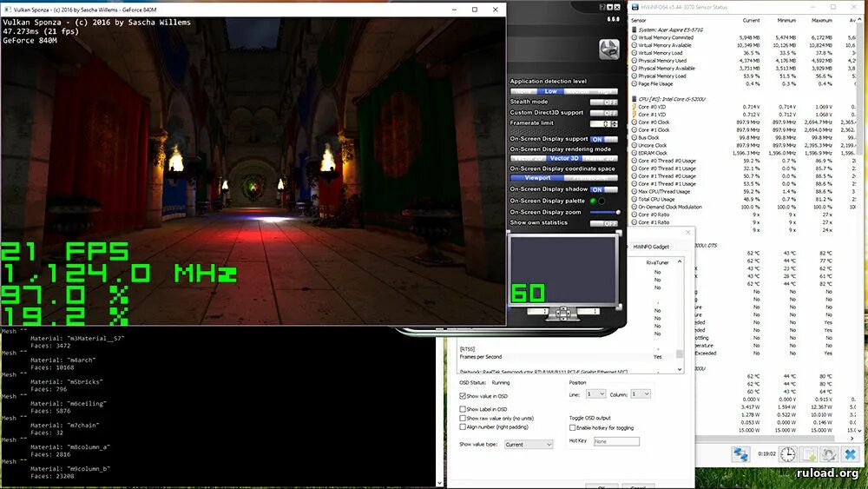This screenshot has width=868, height=489.
Task: Select Framebuffer coordinate space
Action: coord(590,178)
